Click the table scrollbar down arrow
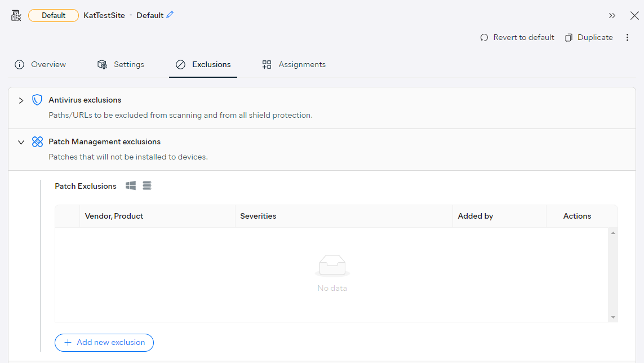 click(613, 317)
